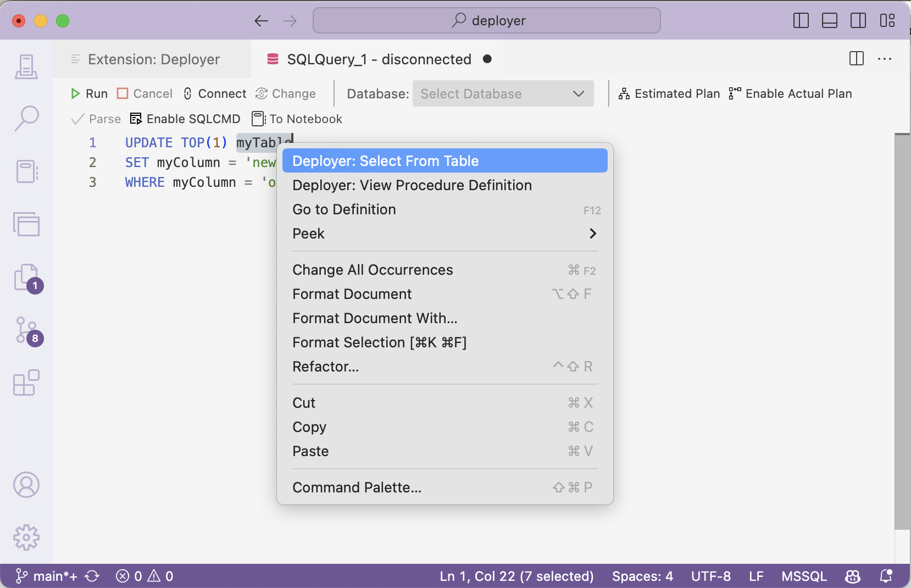Screen dimensions: 911x588
Task: Open the Accounts icon in activity bar
Action: pos(26,485)
